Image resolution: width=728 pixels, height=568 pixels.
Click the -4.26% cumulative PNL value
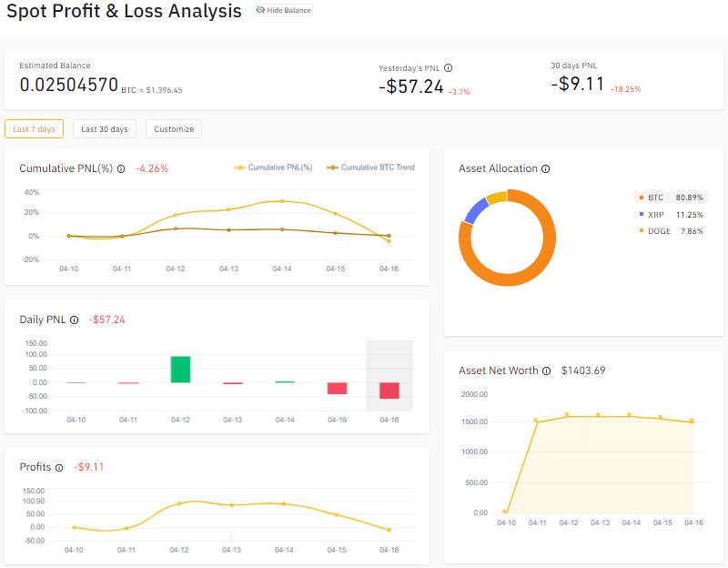click(x=152, y=168)
